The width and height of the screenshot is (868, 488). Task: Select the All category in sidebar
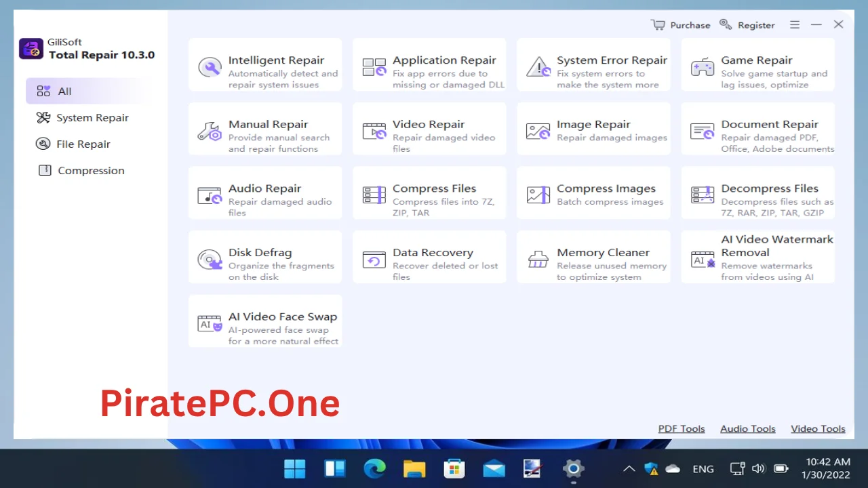(84, 91)
